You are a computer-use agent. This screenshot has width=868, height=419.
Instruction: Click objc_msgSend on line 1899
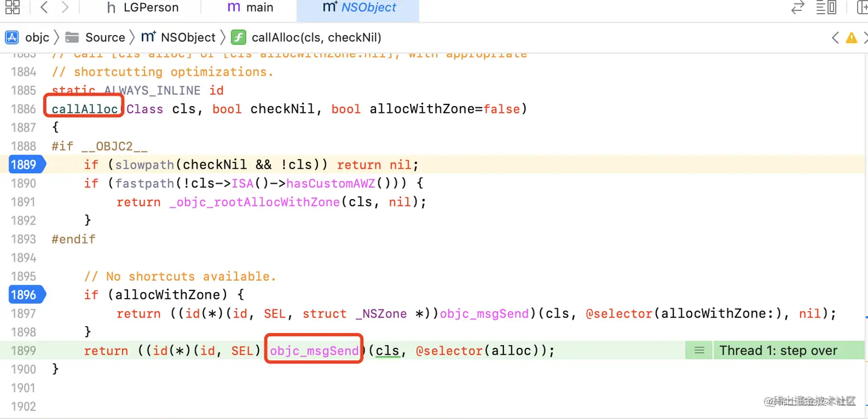coord(314,351)
